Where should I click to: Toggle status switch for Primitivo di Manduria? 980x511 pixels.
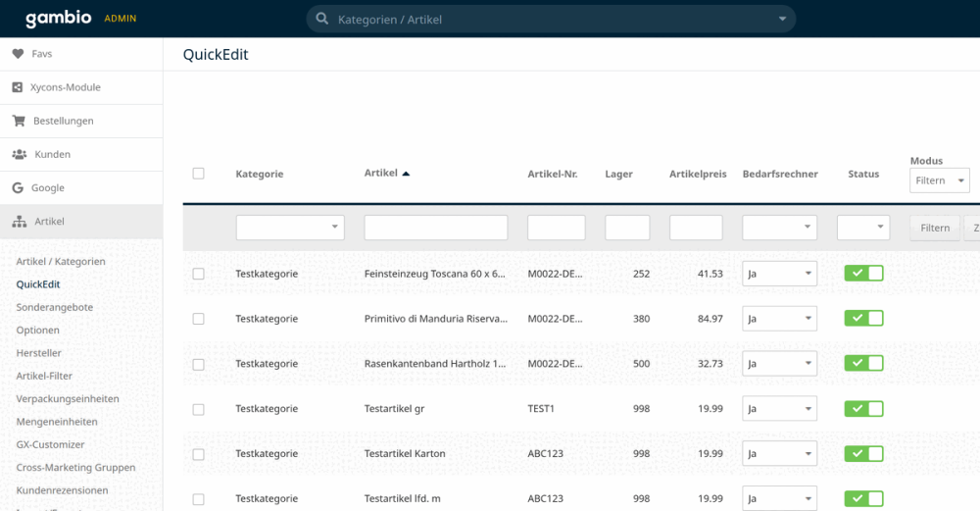pyautogui.click(x=863, y=318)
